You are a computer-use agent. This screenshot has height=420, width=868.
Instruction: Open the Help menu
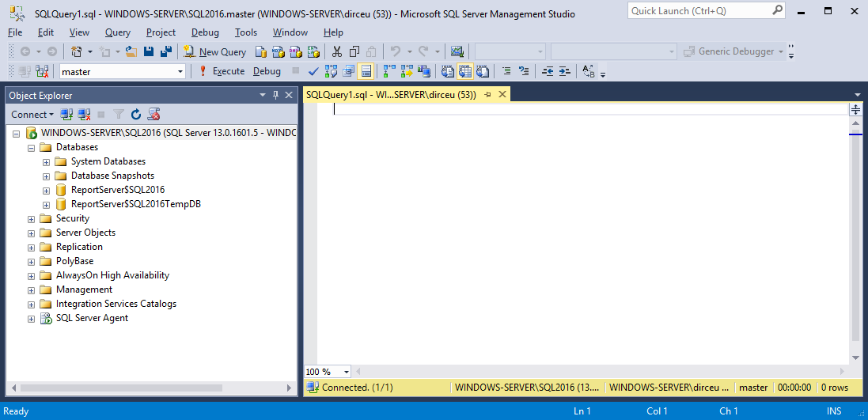click(333, 32)
